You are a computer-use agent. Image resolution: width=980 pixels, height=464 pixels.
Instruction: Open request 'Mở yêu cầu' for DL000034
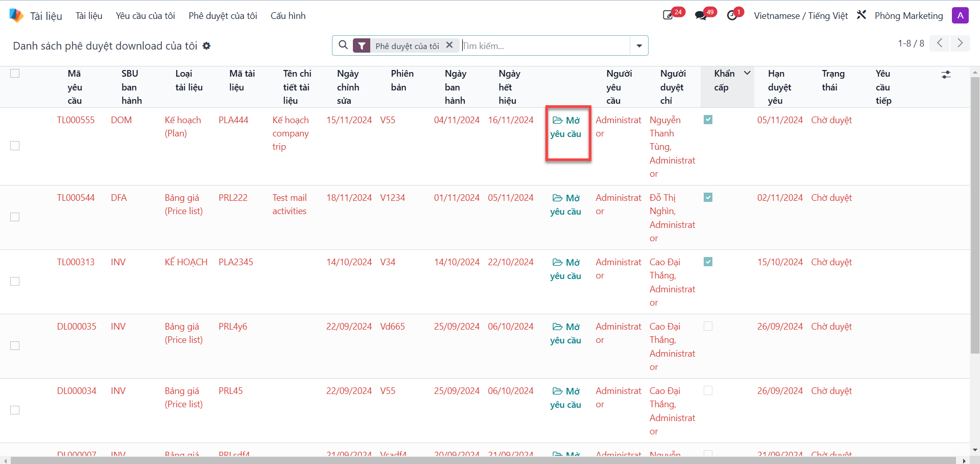[566, 398]
